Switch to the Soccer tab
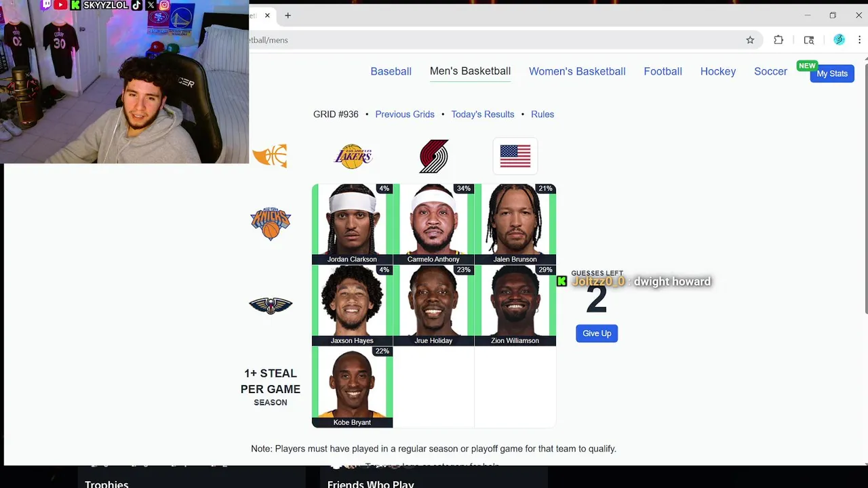Viewport: 868px width, 488px height. (x=770, y=71)
